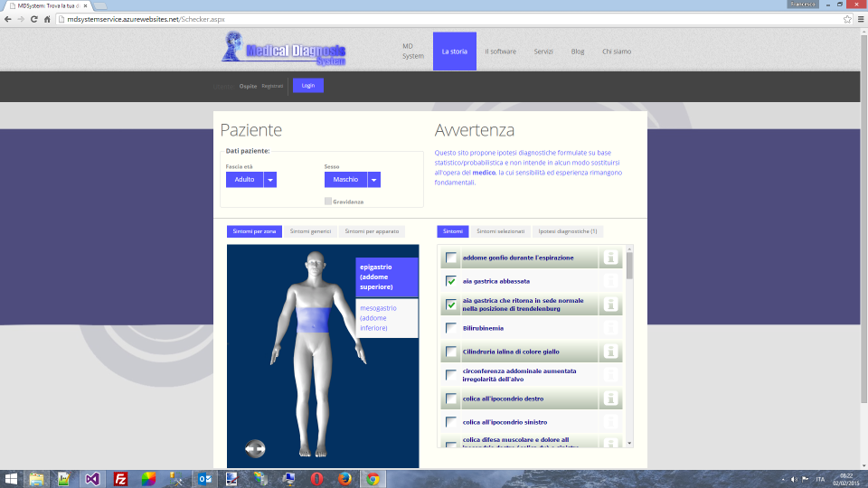The image size is (868, 488).
Task: Open the browser's hamburger menu
Action: click(860, 18)
